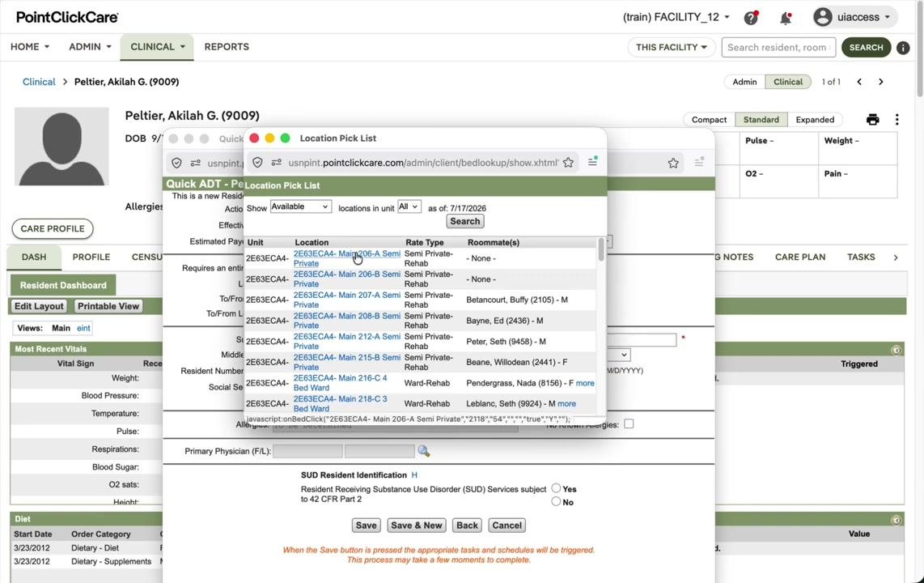The image size is (924, 583).
Task: Click the Save button
Action: tap(366, 526)
